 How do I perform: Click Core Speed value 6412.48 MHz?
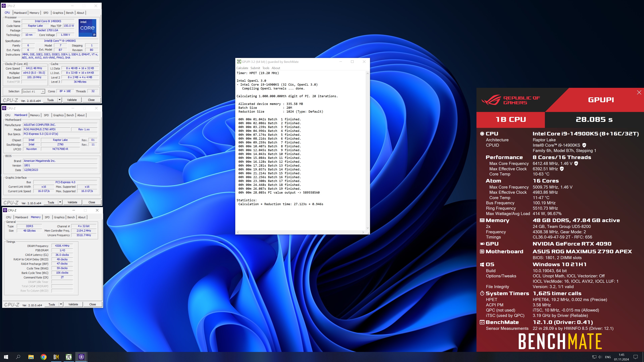click(34, 68)
